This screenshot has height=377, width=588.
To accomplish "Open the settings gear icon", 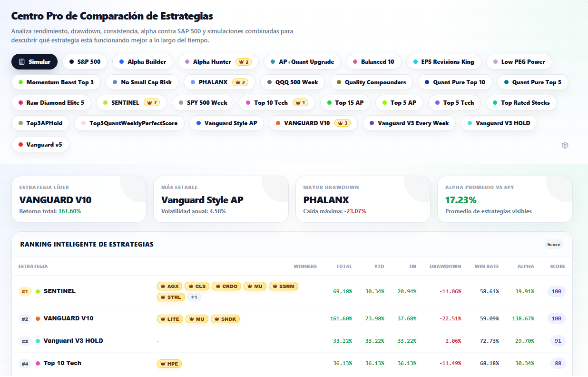I will tap(565, 145).
